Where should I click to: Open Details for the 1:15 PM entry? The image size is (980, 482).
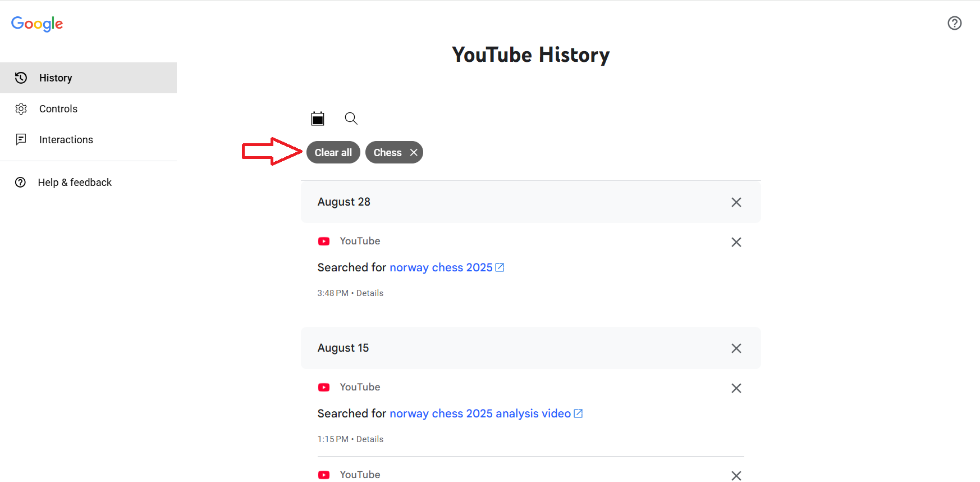[x=370, y=439]
